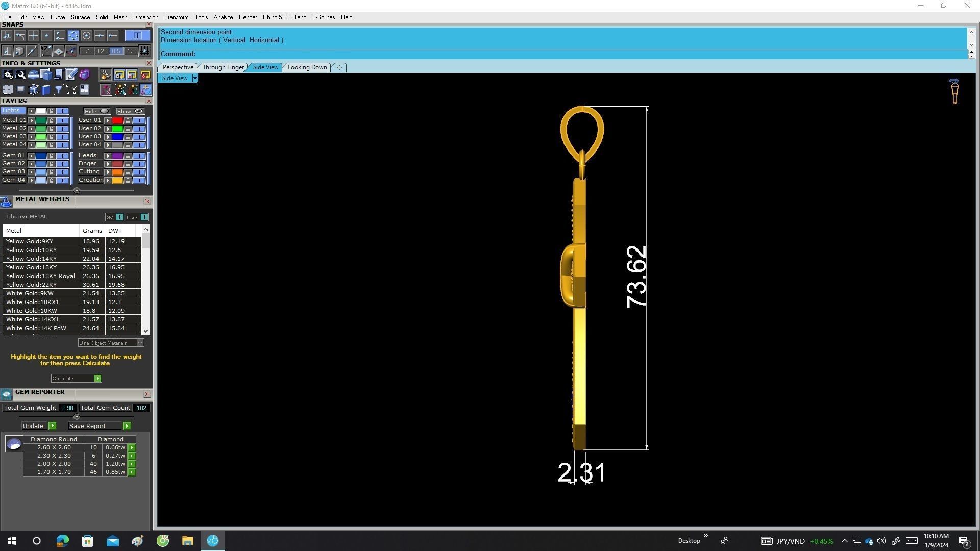Click the purple cube render icon

pos(84,75)
